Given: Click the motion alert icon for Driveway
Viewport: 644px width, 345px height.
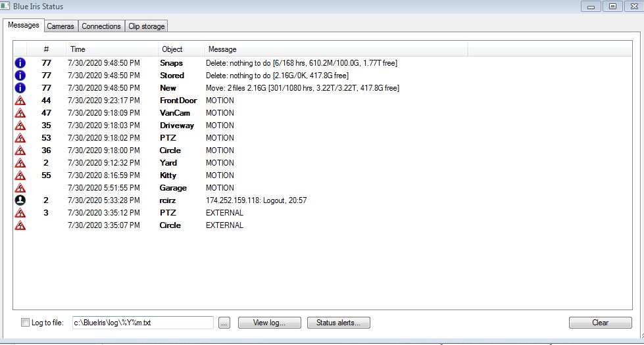Looking at the screenshot, I should pos(20,126).
